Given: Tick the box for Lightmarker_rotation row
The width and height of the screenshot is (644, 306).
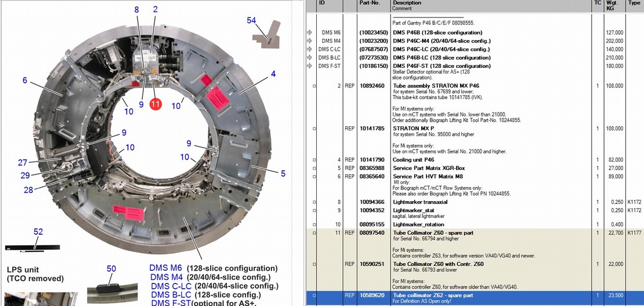Looking at the screenshot, I should pyautogui.click(x=314, y=225).
